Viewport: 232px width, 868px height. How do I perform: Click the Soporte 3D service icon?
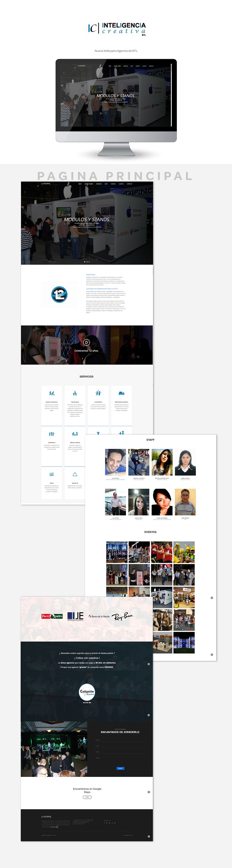pos(75,474)
